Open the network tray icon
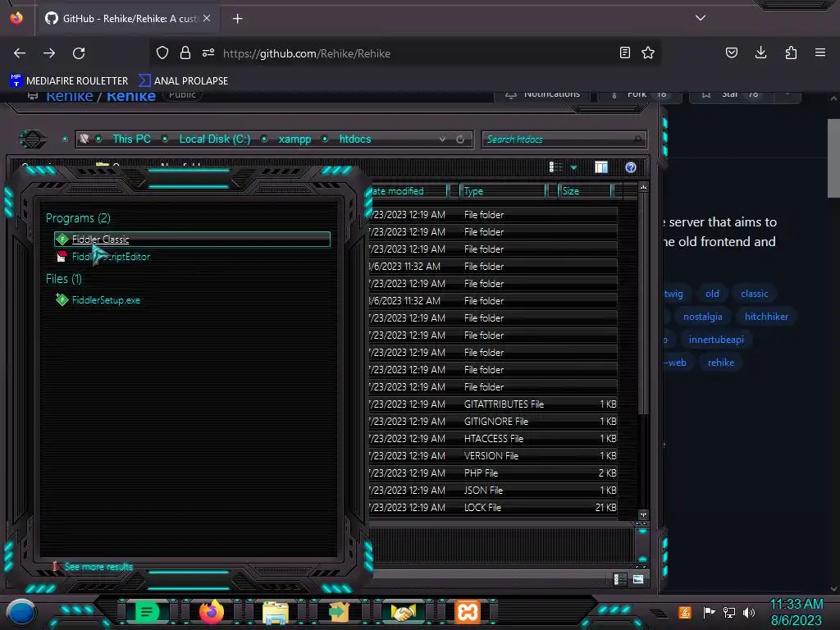Screen dimensions: 840x630 point(729,612)
